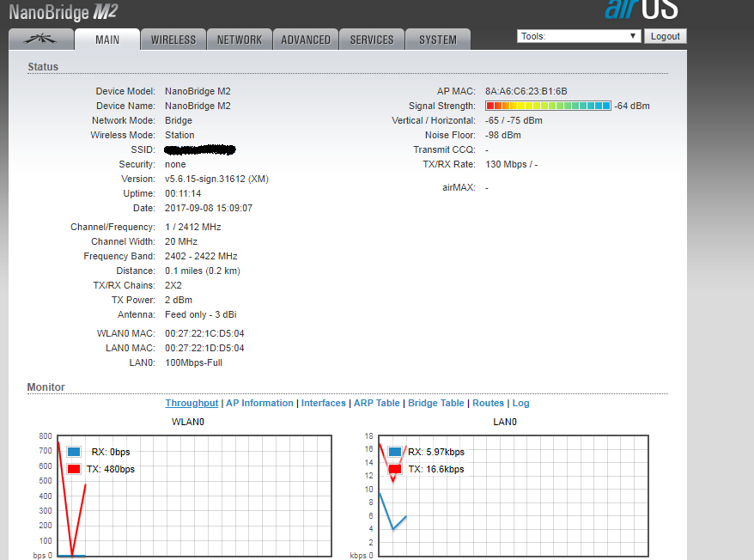Click the LAN0 blue RX legend swatch
This screenshot has height=560, width=754.
click(395, 452)
